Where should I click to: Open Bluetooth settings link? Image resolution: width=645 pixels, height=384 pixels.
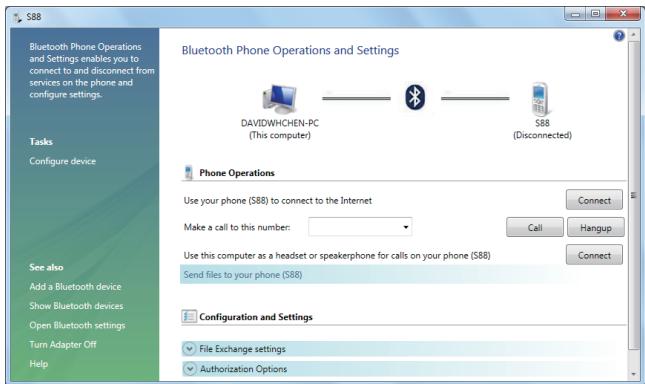click(77, 325)
